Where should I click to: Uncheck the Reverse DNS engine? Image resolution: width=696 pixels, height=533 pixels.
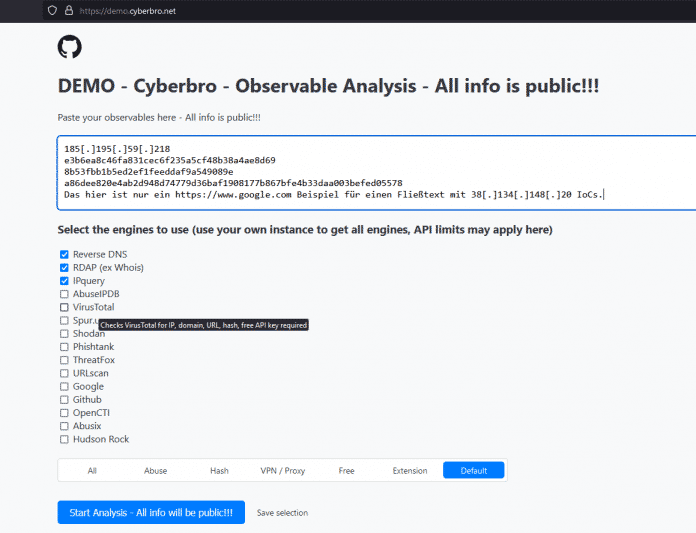pyautogui.click(x=64, y=255)
